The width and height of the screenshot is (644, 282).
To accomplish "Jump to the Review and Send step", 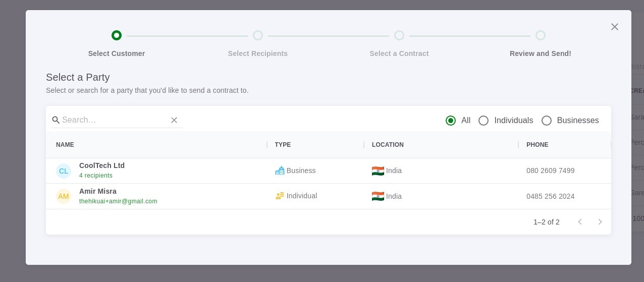I will [x=541, y=35].
